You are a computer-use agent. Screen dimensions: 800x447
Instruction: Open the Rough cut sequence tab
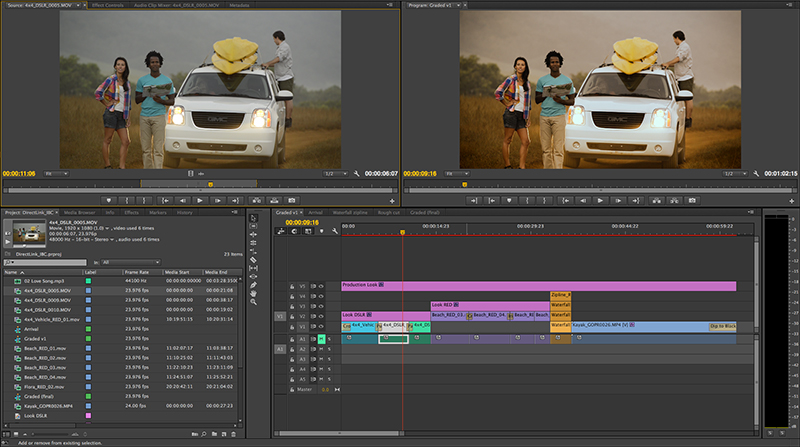pos(388,213)
